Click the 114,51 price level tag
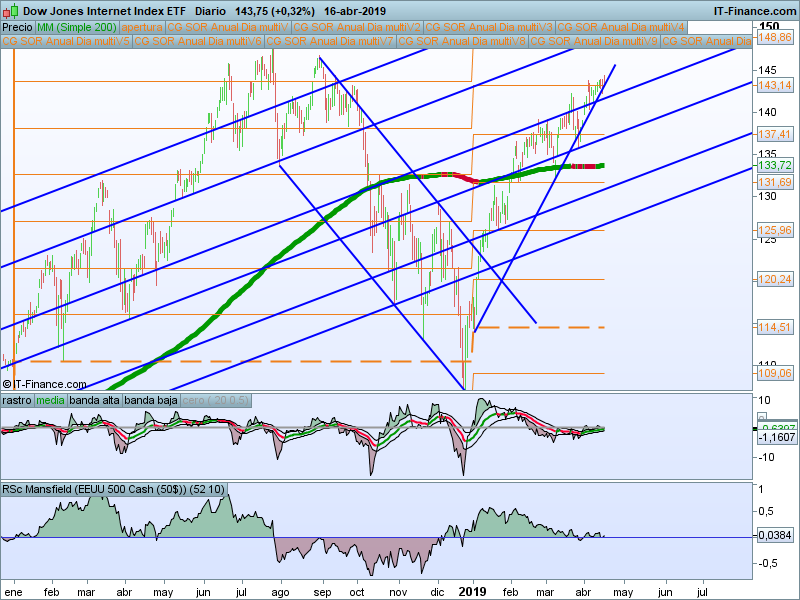800x600 pixels. coord(775,327)
